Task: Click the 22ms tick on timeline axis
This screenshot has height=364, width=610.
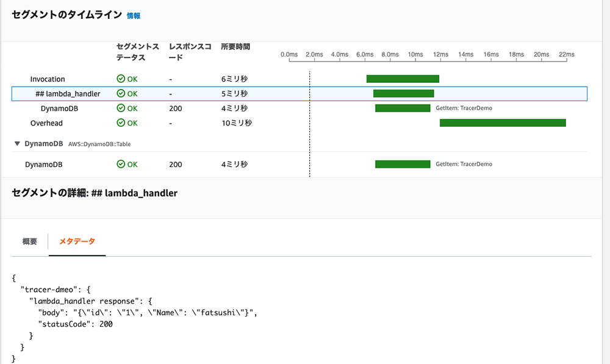Action: pos(567,54)
